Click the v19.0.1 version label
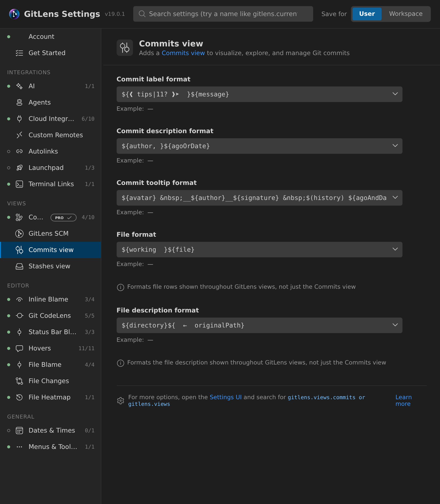The image size is (440, 504). (x=115, y=14)
